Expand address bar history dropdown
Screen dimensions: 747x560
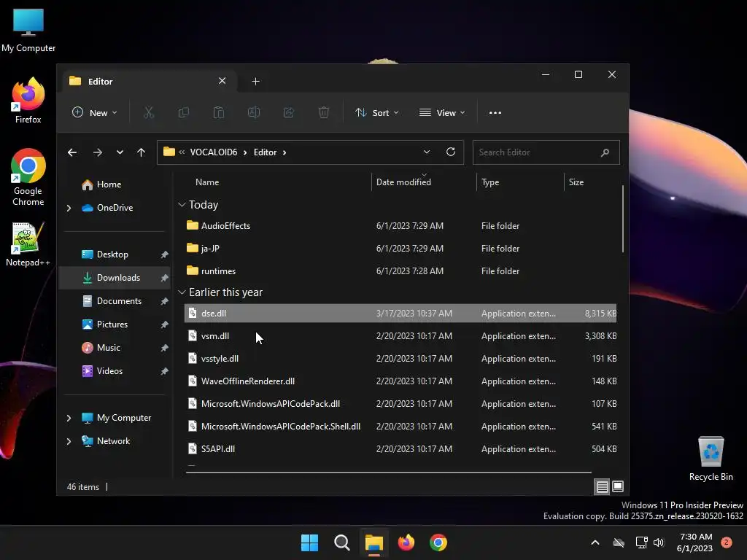[426, 152]
